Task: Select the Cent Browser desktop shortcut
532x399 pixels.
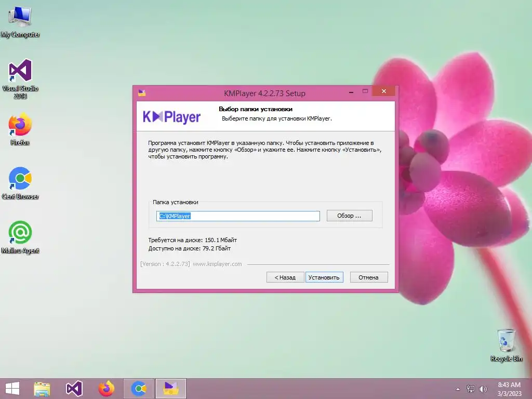Action: click(x=20, y=183)
